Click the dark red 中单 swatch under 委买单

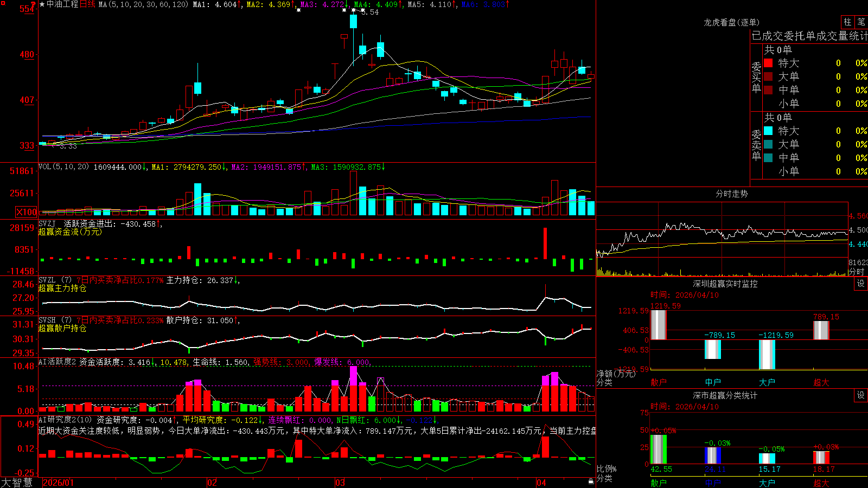768,90
